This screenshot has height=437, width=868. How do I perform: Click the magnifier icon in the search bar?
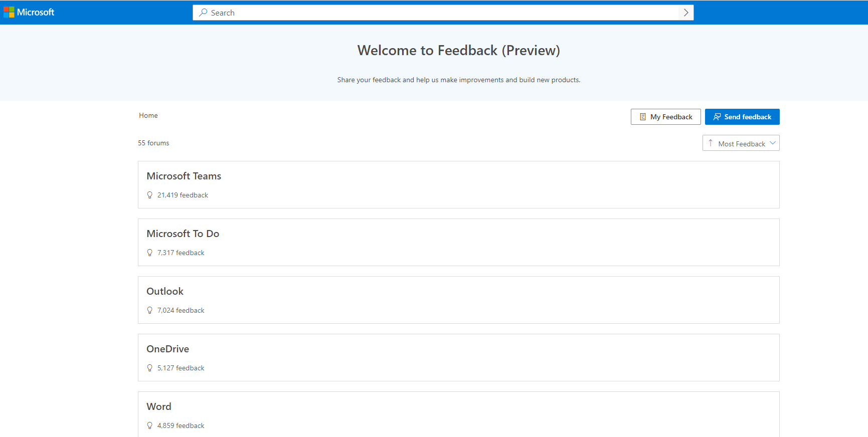[203, 13]
